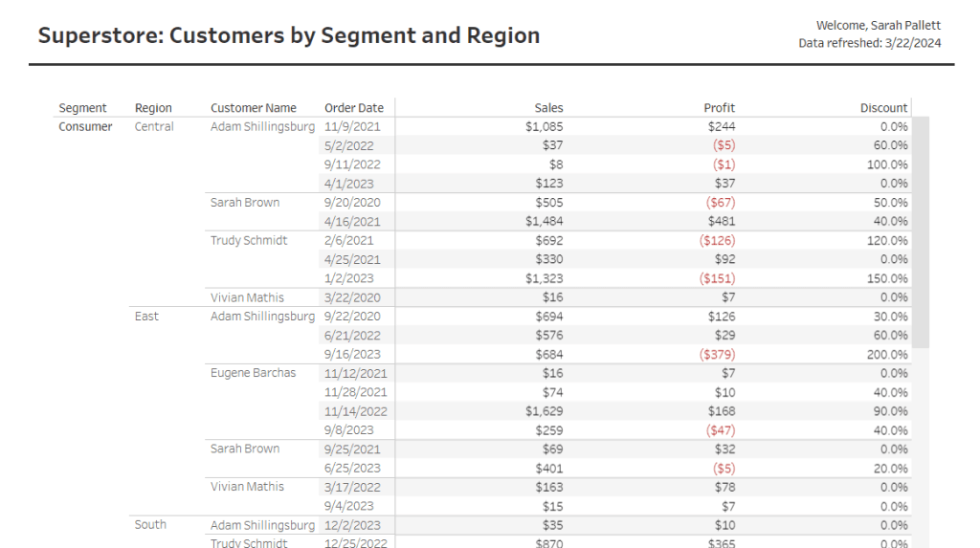Select customer Eugene Barchas
Screen dimensions: 980x548
(x=254, y=373)
